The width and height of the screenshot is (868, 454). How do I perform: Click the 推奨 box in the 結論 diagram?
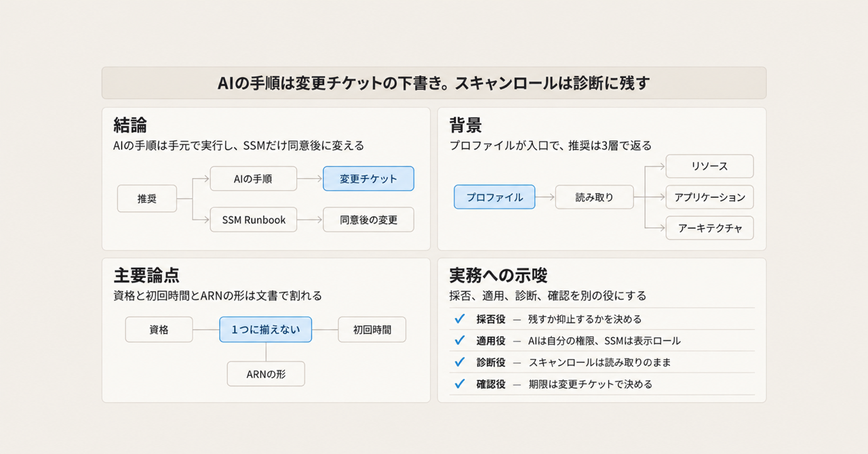[x=147, y=199]
